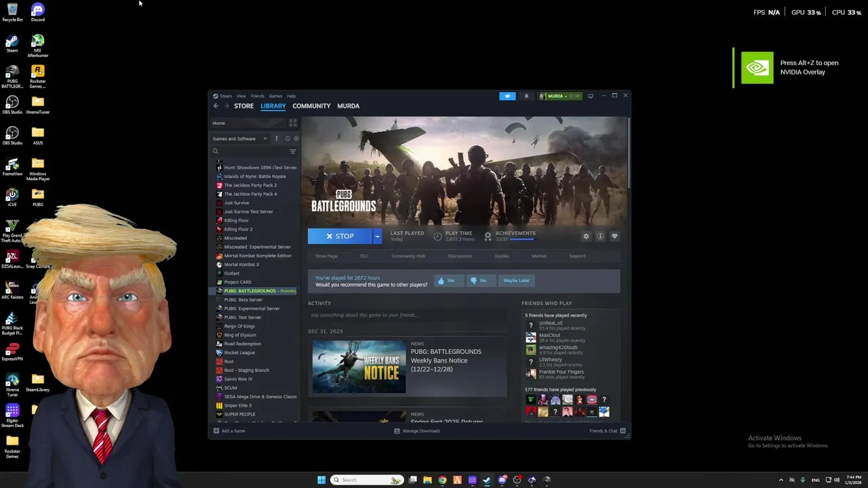868x488 pixels.
Task: Select Mortal Kombat X in game list
Action: pyautogui.click(x=241, y=264)
